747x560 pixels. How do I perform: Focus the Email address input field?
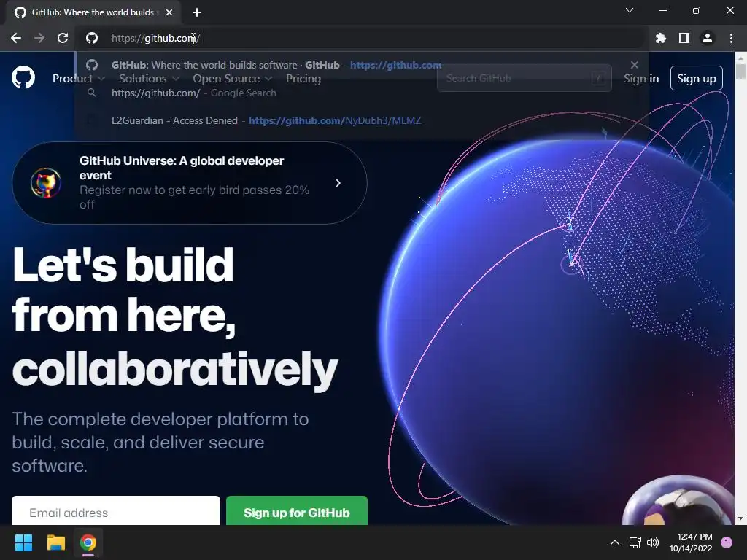click(x=116, y=513)
